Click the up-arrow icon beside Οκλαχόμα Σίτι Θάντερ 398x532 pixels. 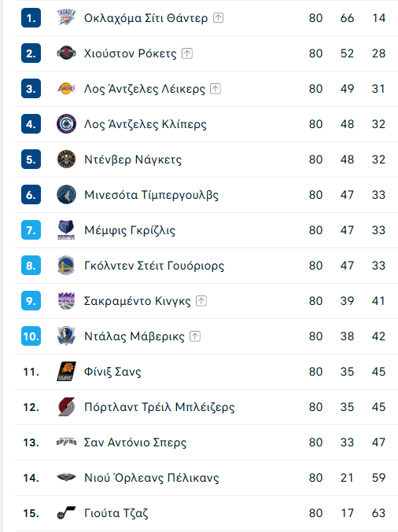(219, 17)
